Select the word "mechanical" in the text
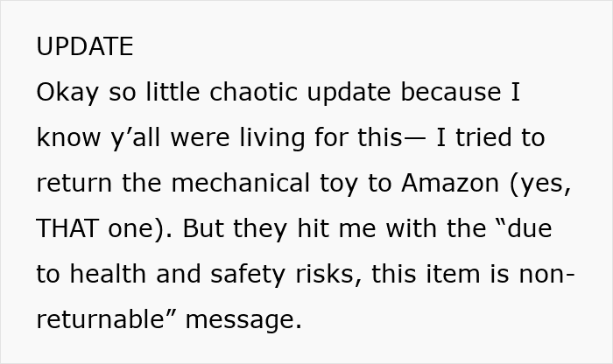The image size is (613, 364). click(241, 183)
